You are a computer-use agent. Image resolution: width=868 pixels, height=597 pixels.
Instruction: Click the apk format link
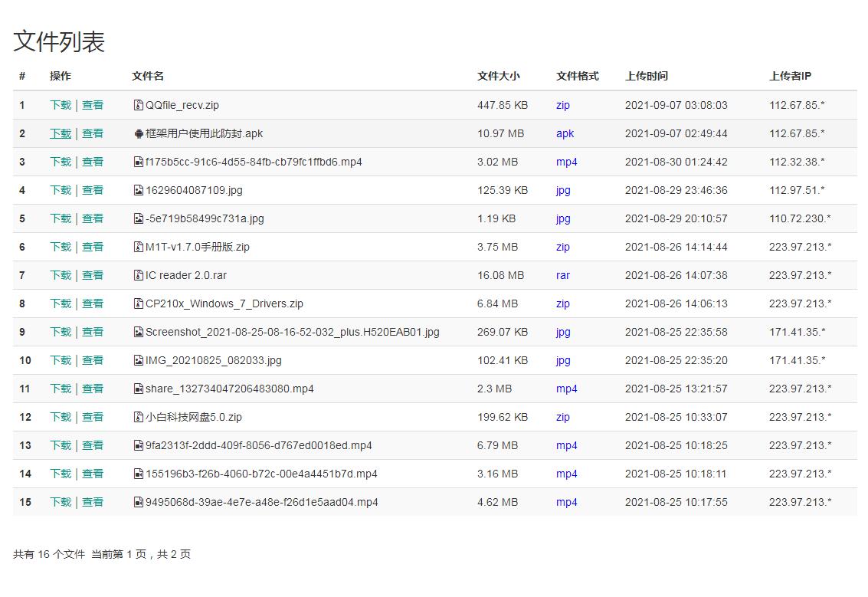pyautogui.click(x=565, y=133)
